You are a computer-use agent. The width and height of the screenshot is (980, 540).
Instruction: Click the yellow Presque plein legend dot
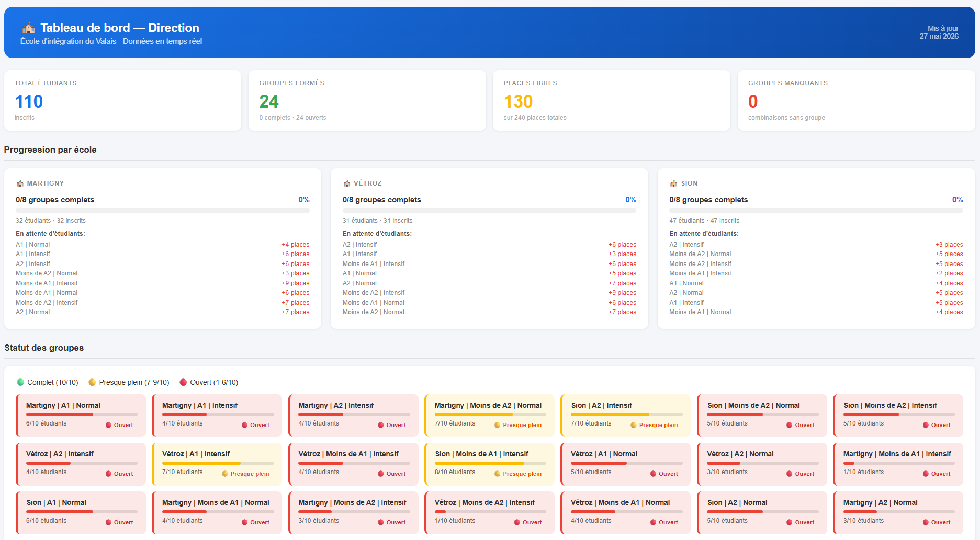[92, 382]
